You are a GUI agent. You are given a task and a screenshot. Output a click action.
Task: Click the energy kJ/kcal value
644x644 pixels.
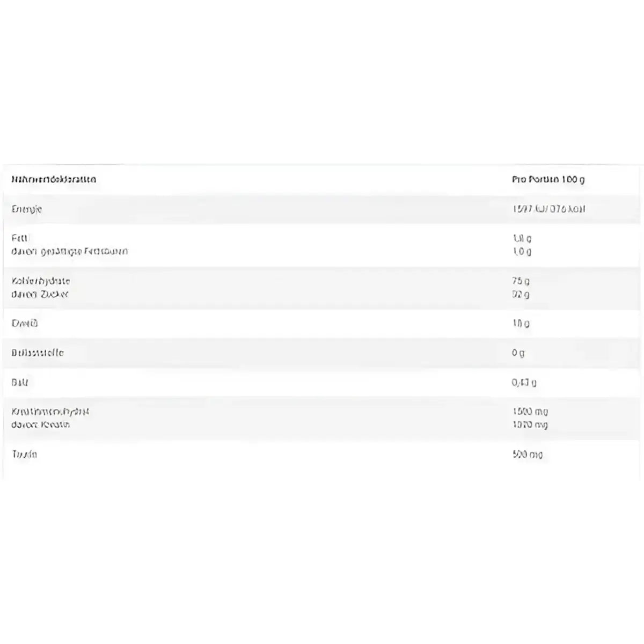coord(548,209)
